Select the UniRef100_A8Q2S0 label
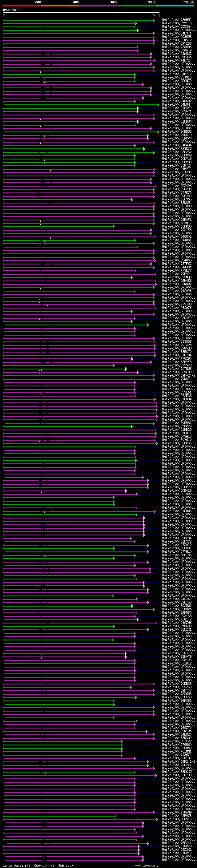 coord(177,152)
